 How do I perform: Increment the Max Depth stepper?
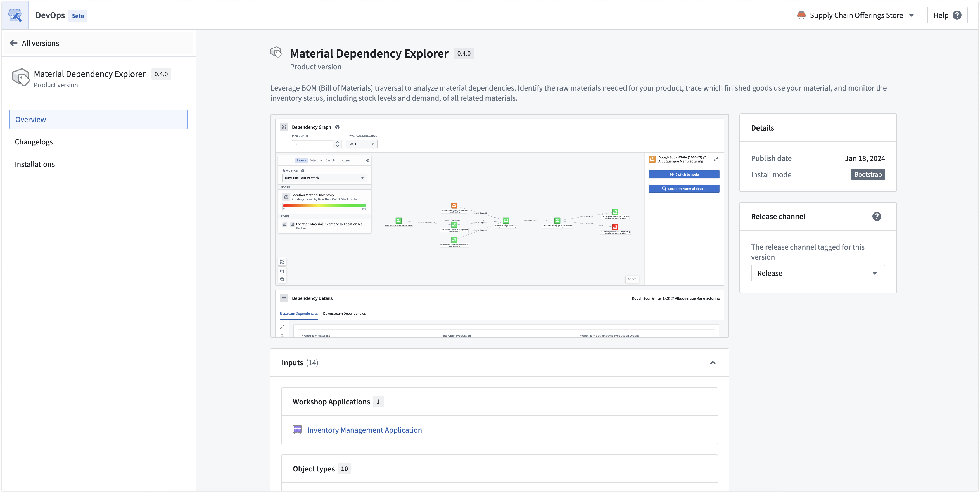(x=338, y=142)
